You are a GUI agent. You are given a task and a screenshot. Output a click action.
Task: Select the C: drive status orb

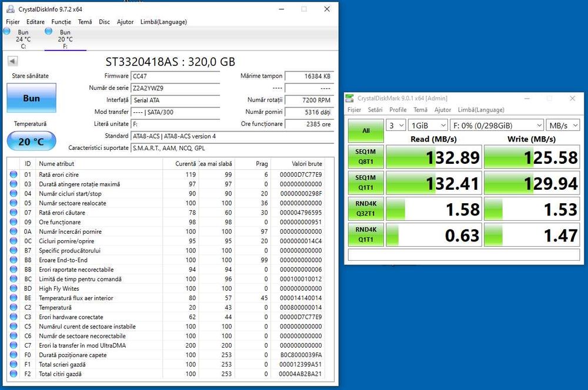pos(6,32)
